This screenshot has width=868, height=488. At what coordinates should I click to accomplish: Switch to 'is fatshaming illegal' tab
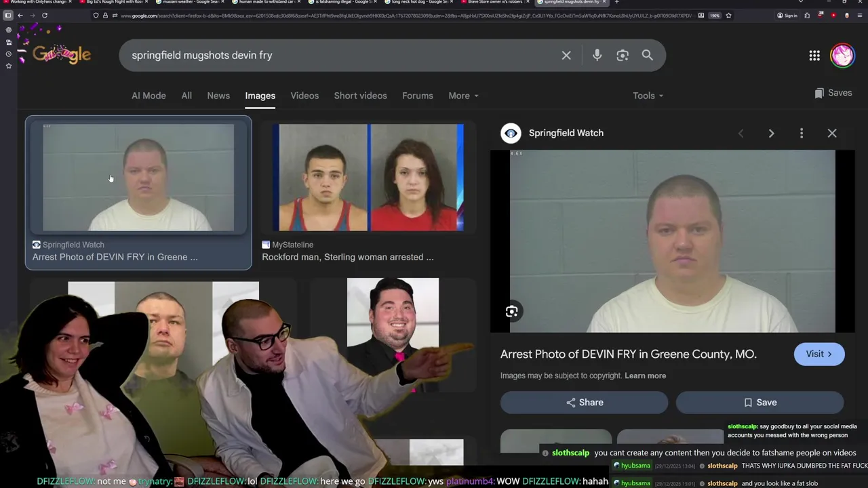point(341,2)
